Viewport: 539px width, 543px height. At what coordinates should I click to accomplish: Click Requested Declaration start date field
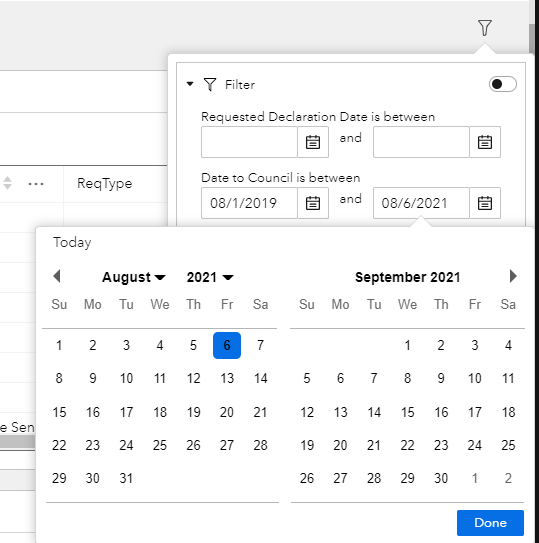(249, 142)
